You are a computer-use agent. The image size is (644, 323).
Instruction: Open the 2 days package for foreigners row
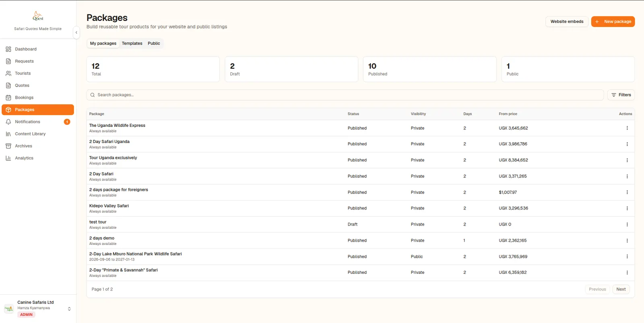pyautogui.click(x=360, y=192)
